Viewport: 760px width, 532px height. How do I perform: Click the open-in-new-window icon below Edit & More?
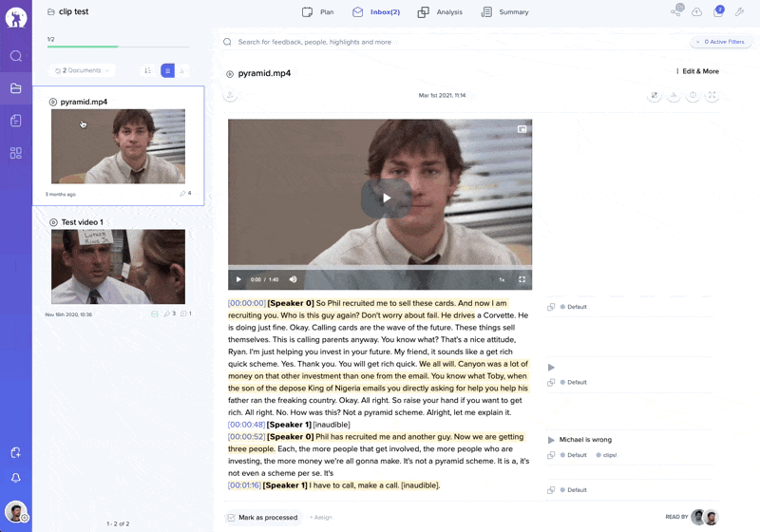click(655, 95)
